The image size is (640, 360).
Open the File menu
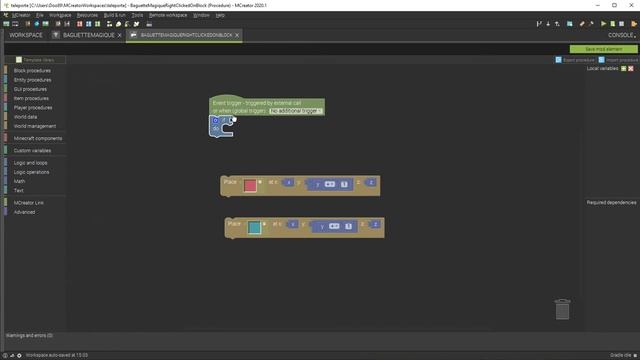(x=40, y=15)
